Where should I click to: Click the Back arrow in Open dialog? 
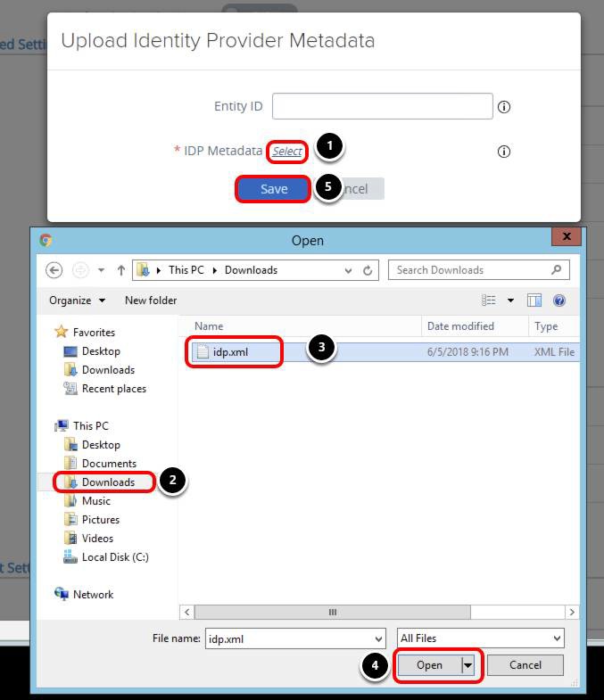pos(54,270)
